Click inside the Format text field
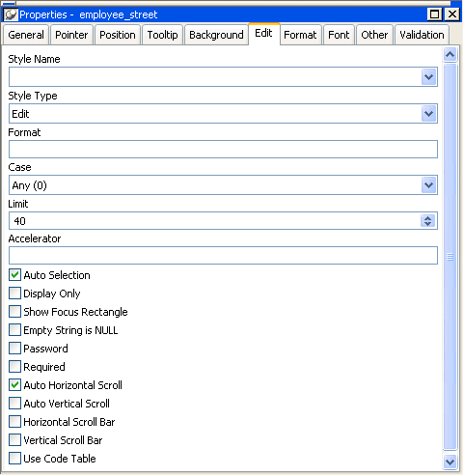Viewport: 464px width, 476px height. (x=223, y=149)
